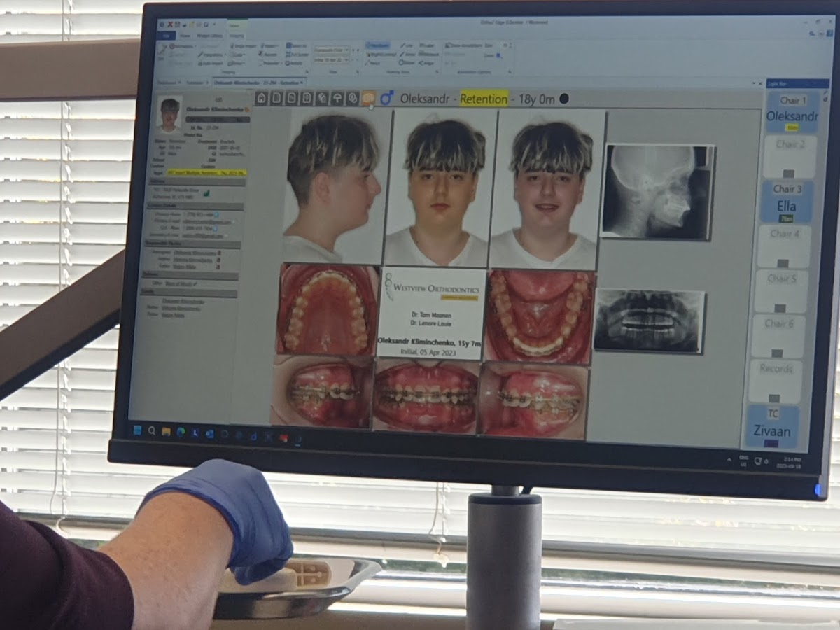Open the lower occlusal intraoral photo
Image resolution: width=840 pixels, height=630 pixels.
pos(539,316)
